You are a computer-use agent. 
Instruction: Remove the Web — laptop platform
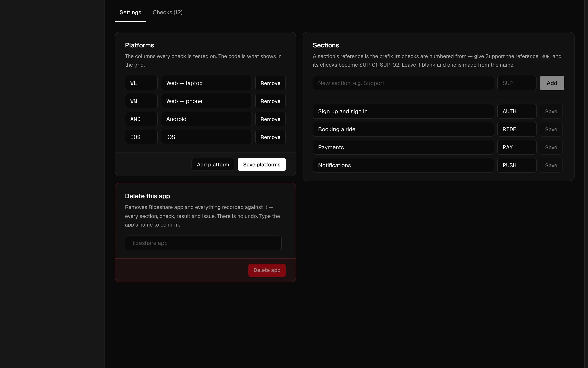270,83
